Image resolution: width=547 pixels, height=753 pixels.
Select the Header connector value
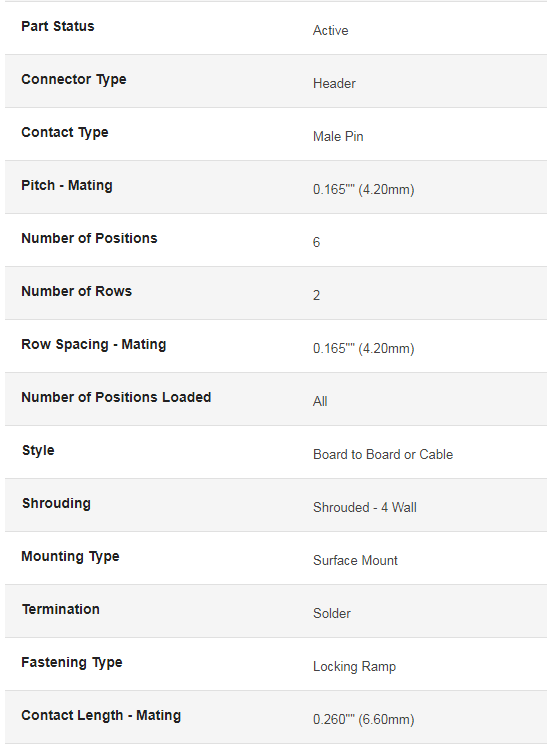(334, 84)
